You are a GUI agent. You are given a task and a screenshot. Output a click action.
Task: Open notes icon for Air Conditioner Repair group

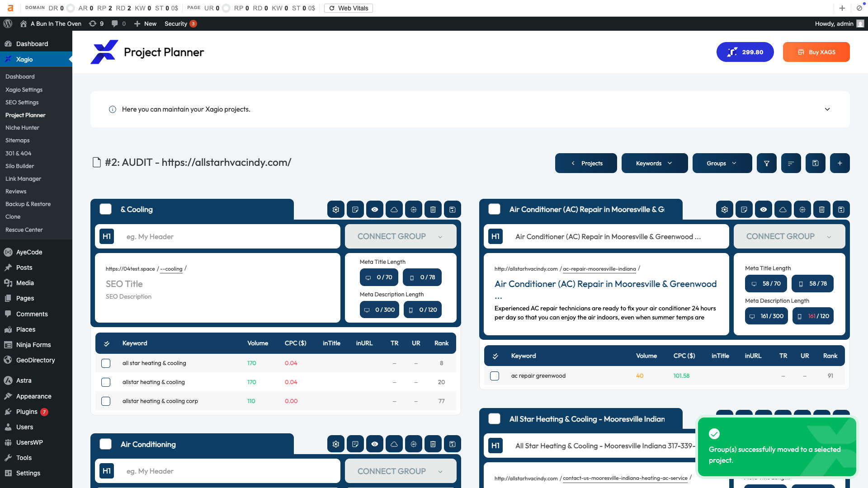click(744, 210)
